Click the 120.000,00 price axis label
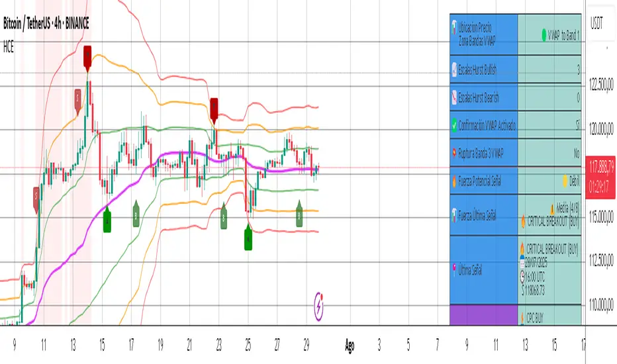 pyautogui.click(x=601, y=128)
